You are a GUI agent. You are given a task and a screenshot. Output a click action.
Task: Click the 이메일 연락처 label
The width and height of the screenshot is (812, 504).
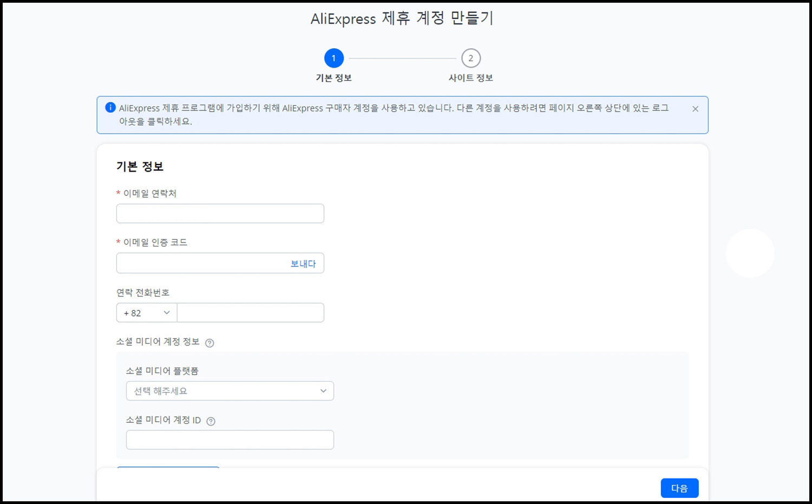(150, 193)
